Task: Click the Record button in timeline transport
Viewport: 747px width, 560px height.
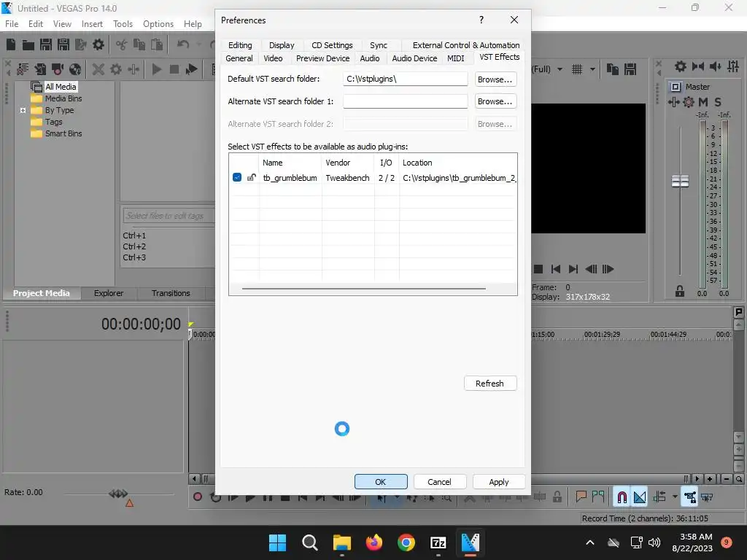Action: (x=197, y=497)
